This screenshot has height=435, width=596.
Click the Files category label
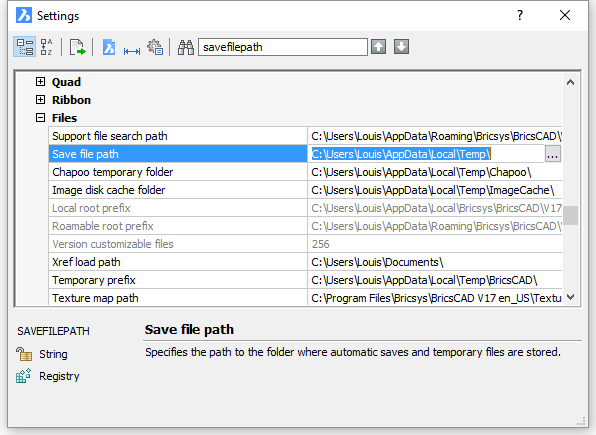point(65,118)
